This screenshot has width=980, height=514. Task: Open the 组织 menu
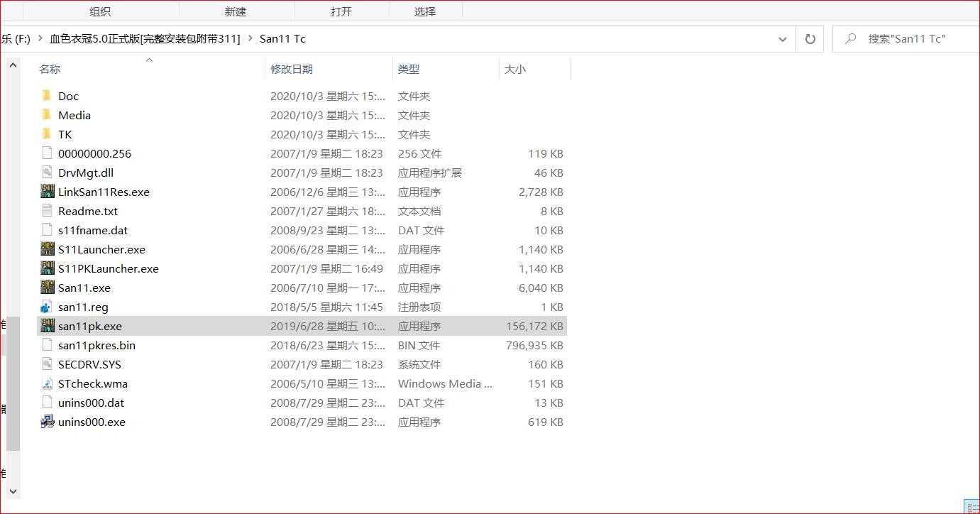pyautogui.click(x=99, y=11)
